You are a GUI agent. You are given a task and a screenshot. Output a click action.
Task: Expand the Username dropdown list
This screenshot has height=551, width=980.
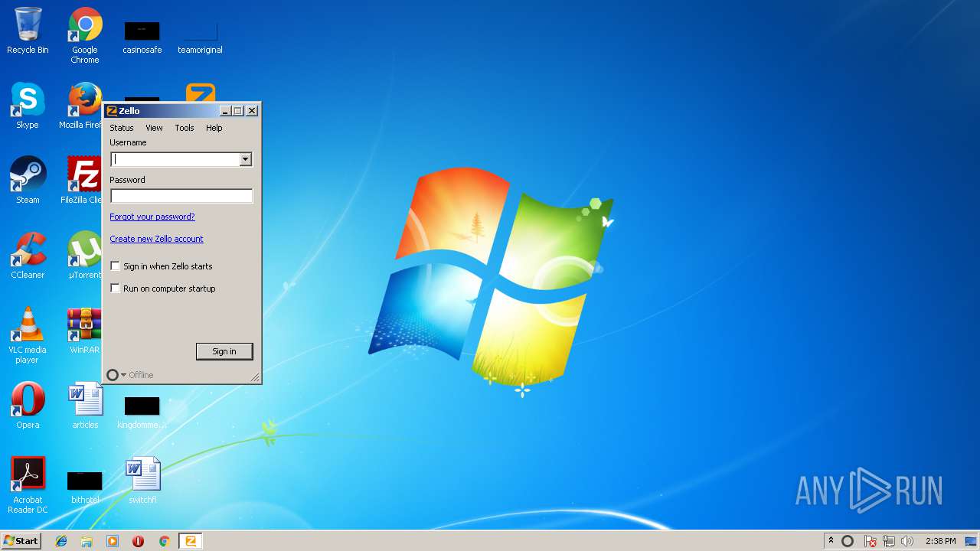[245, 159]
